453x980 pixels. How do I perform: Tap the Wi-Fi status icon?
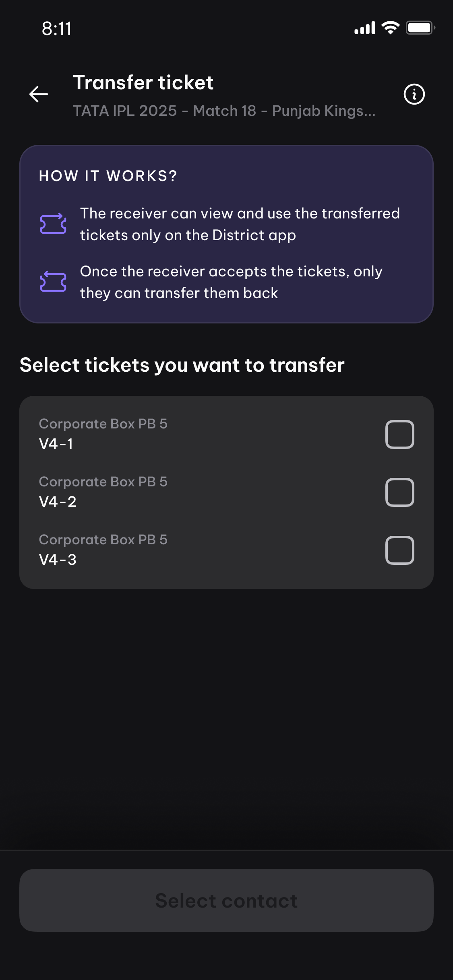[x=390, y=28]
